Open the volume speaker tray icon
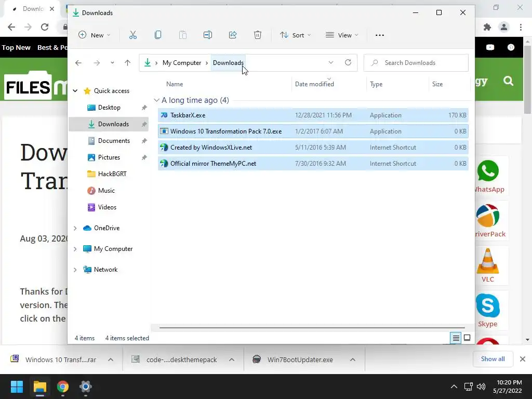Image resolution: width=532 pixels, height=399 pixels. pos(481,387)
